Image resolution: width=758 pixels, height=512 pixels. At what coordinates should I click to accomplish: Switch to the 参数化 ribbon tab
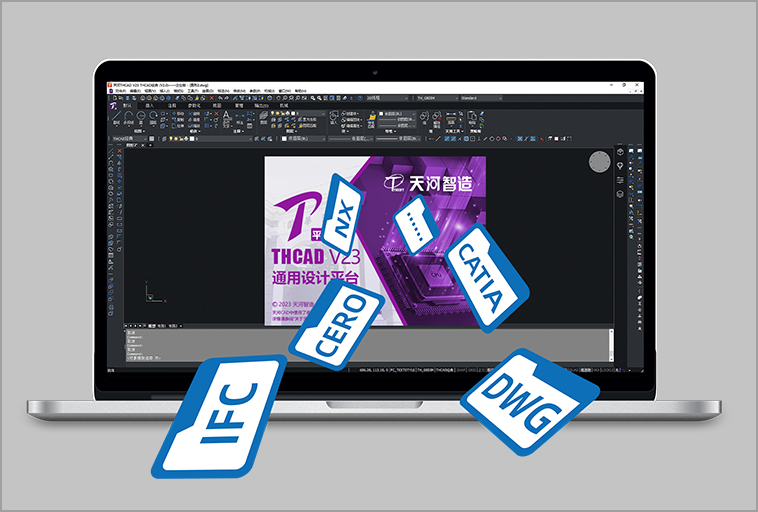pyautogui.click(x=194, y=105)
